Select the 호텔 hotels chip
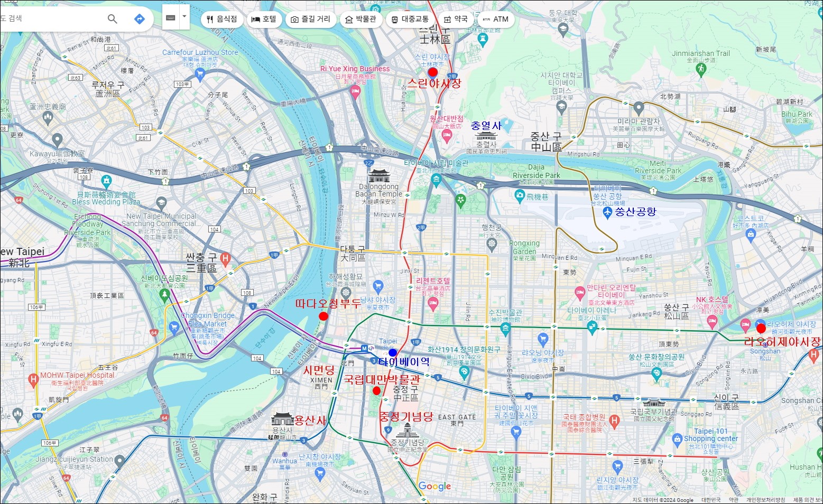Image resolution: width=823 pixels, height=504 pixels. [264, 19]
